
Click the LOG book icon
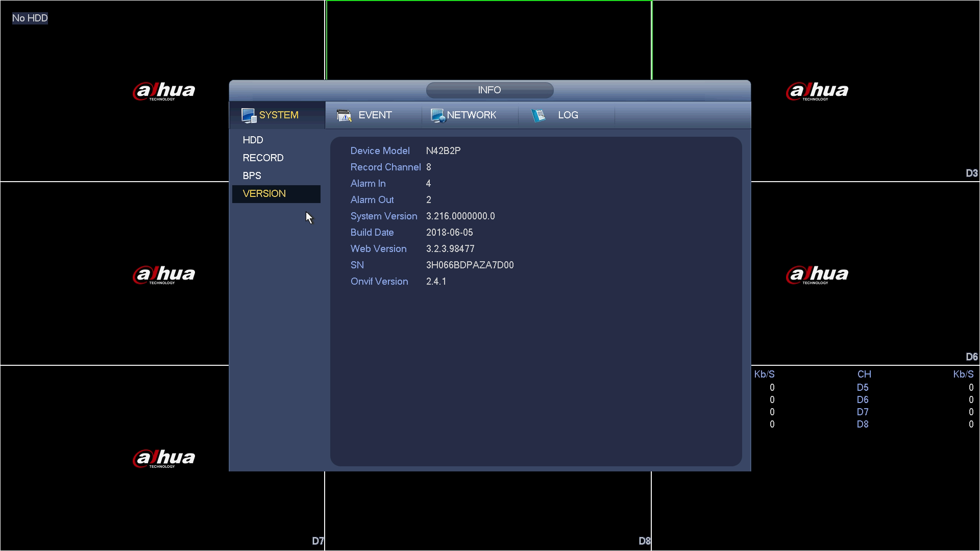(538, 115)
